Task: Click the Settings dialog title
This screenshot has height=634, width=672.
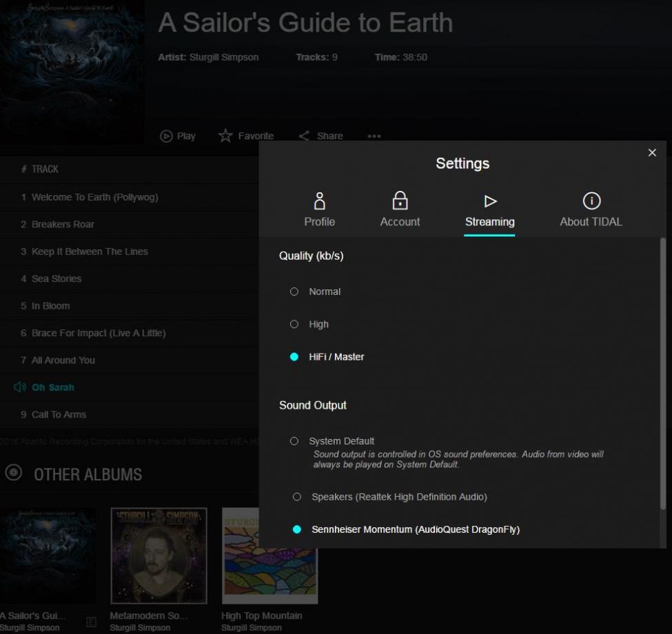Action: pos(462,163)
